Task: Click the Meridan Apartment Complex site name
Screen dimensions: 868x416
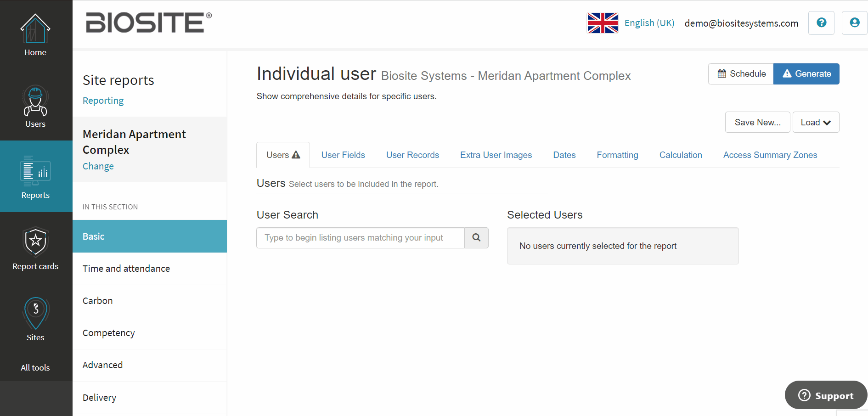Action: [134, 142]
